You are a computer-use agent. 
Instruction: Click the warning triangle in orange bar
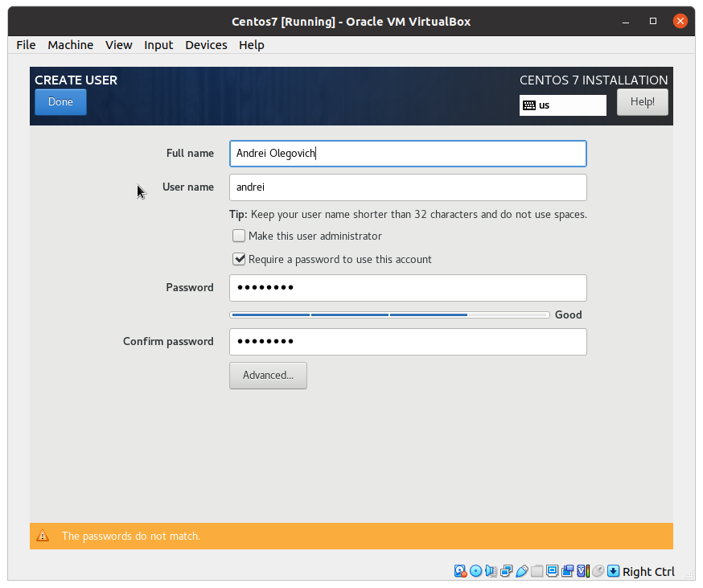(43, 536)
